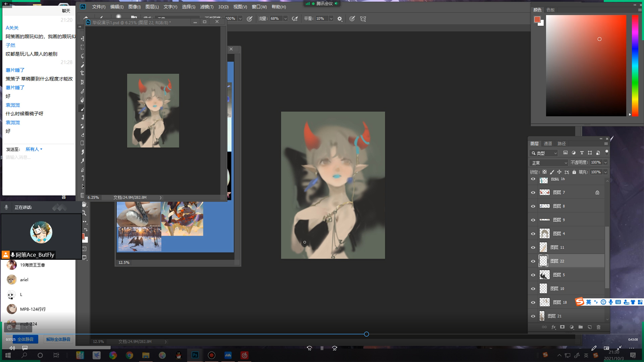Select the Zoom tool in the toolbar

[84, 213]
